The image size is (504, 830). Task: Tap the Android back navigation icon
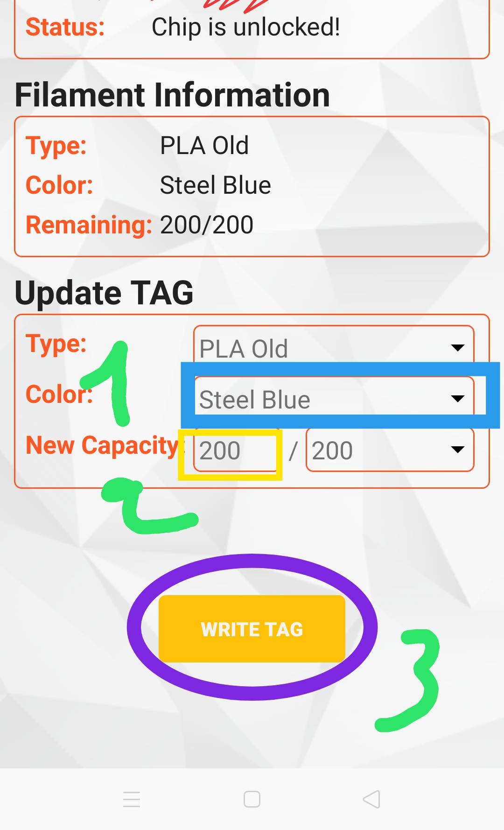(x=371, y=799)
